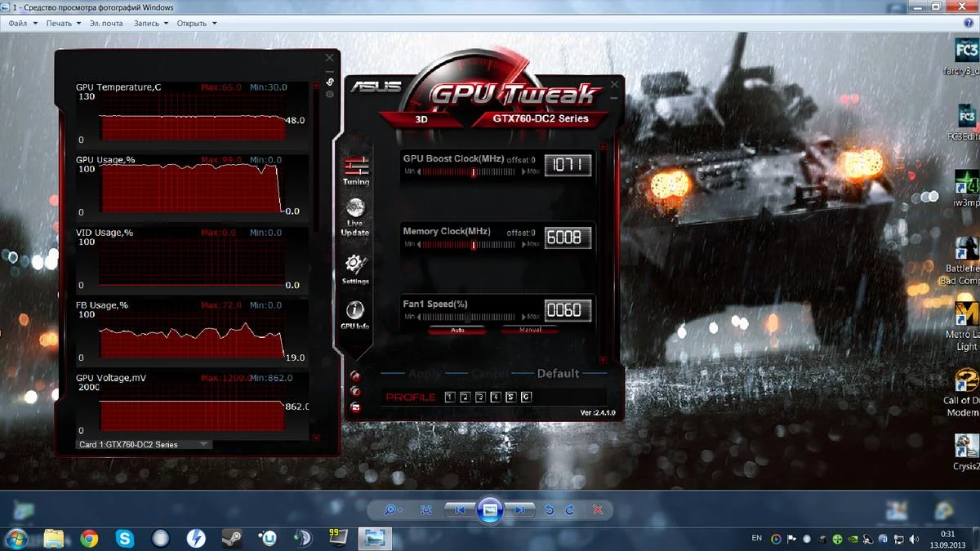Launch Steam from the taskbar
The width and height of the screenshot is (980, 551).
pyautogui.click(x=231, y=539)
